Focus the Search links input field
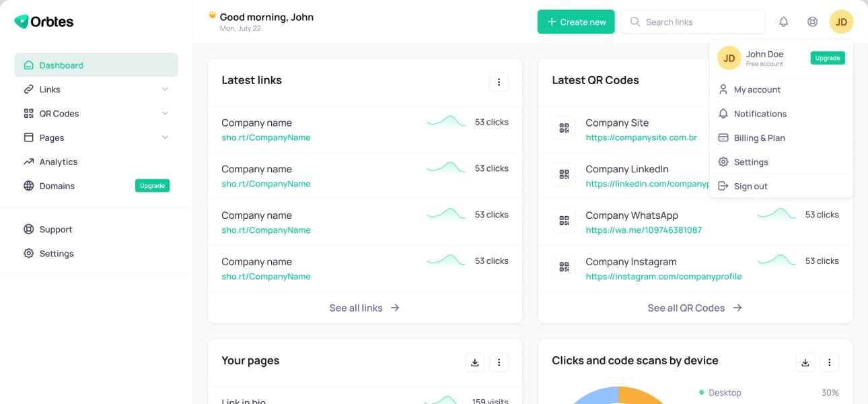This screenshot has width=868, height=404. tap(700, 22)
